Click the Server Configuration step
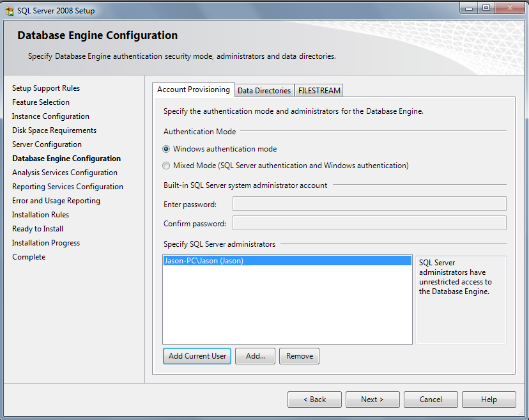Viewport: 529px width, 420px height. click(47, 144)
